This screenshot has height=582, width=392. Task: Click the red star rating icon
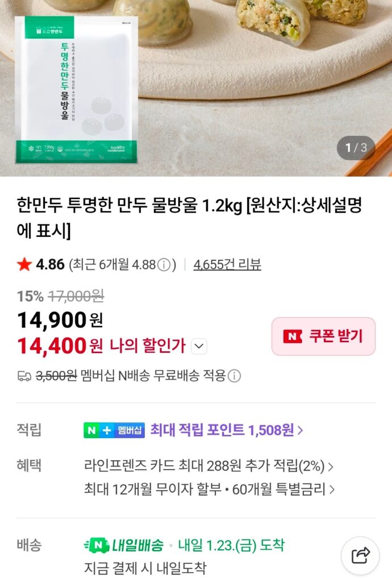[x=24, y=264]
